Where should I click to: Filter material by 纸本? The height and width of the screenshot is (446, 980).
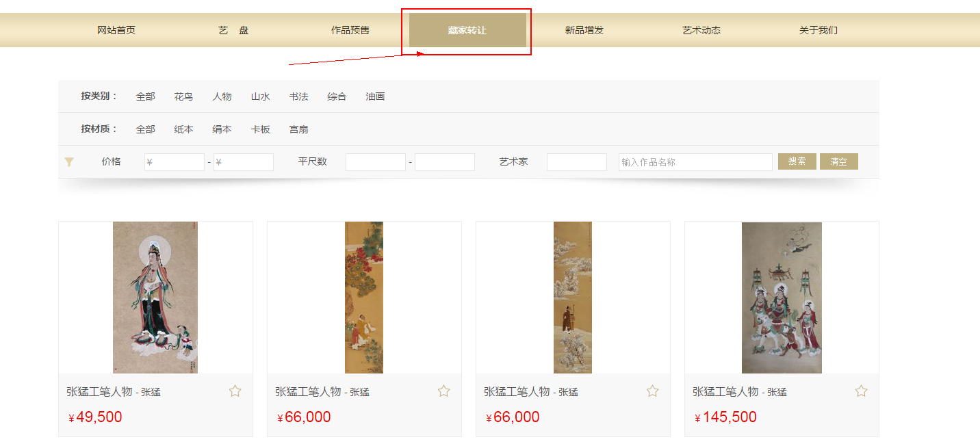(184, 129)
